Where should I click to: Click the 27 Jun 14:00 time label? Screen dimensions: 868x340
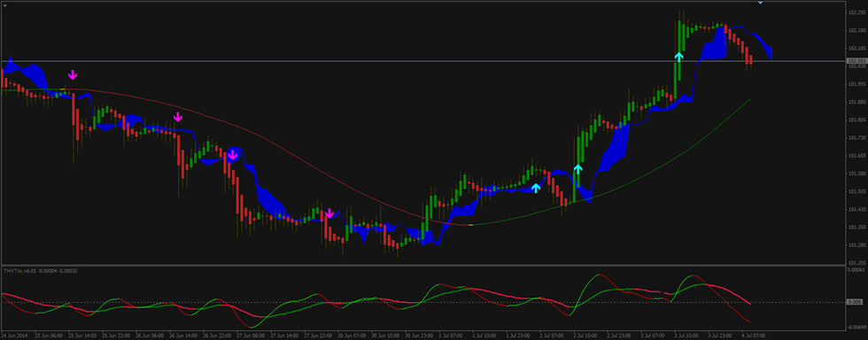(285, 336)
